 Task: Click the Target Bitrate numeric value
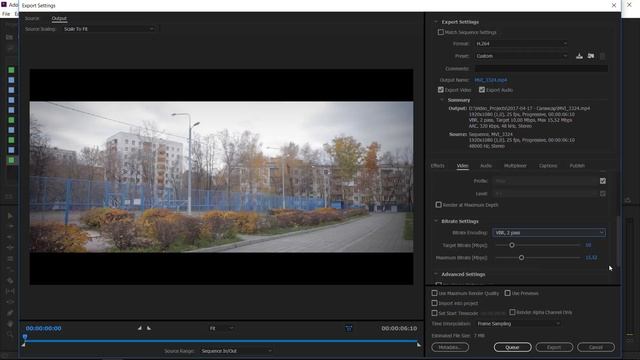click(x=588, y=245)
